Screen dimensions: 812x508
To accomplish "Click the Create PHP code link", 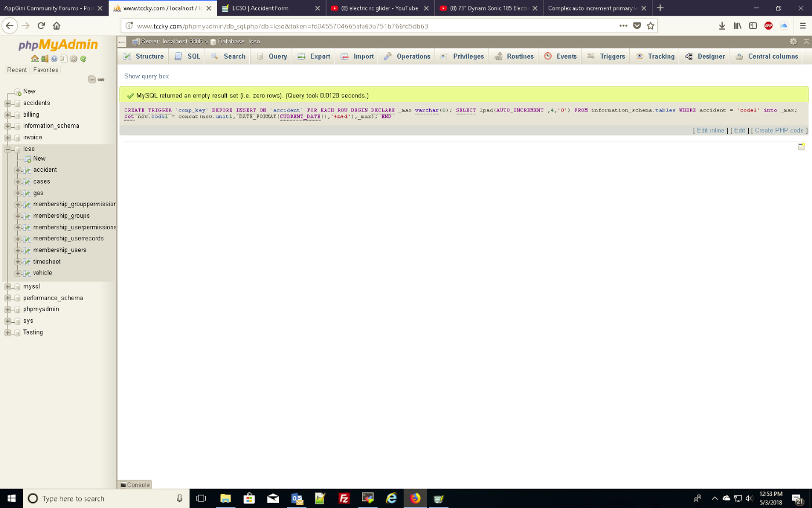I will pyautogui.click(x=779, y=131).
